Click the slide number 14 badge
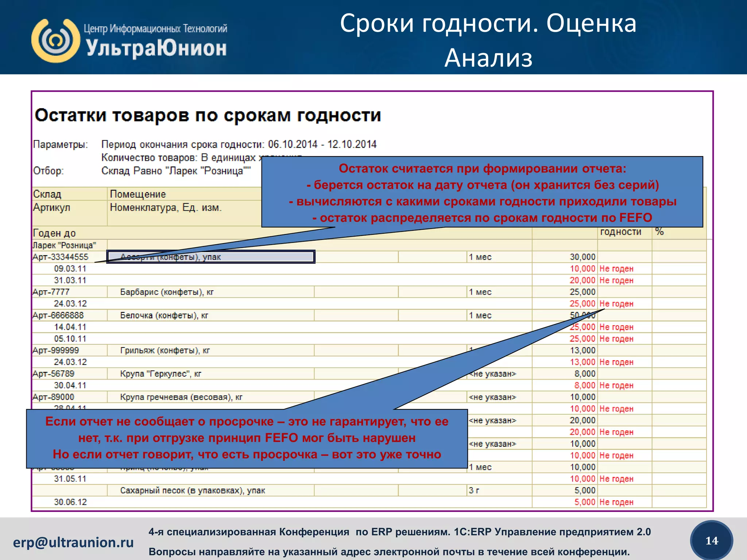The image size is (747, 560). coord(711,540)
